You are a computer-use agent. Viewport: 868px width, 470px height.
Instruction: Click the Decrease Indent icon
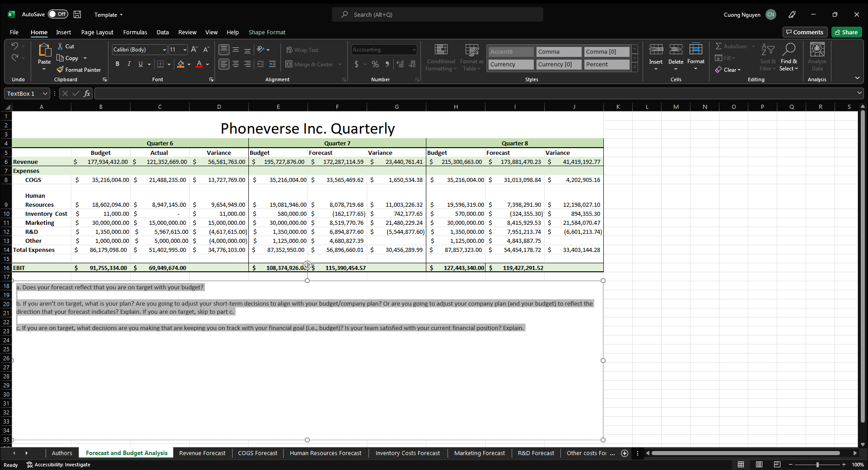(x=261, y=64)
